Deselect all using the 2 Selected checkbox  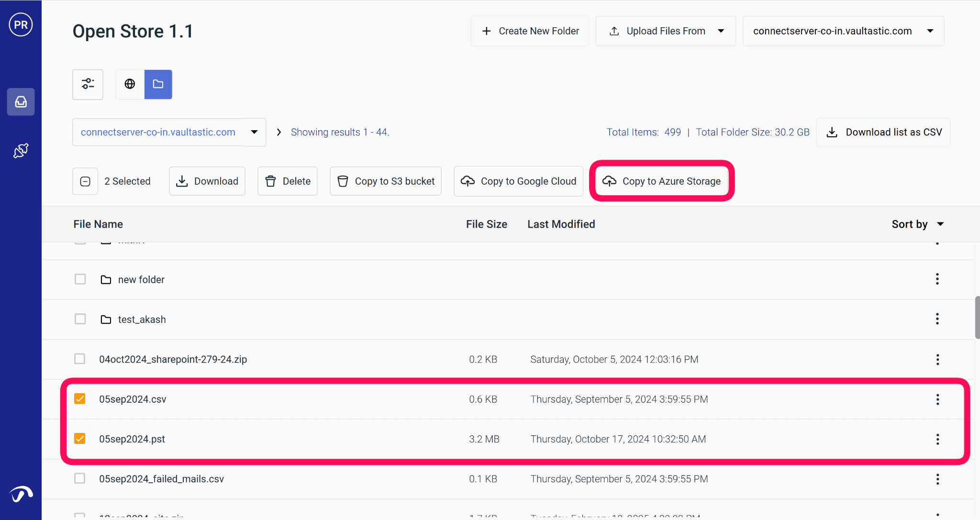85,181
